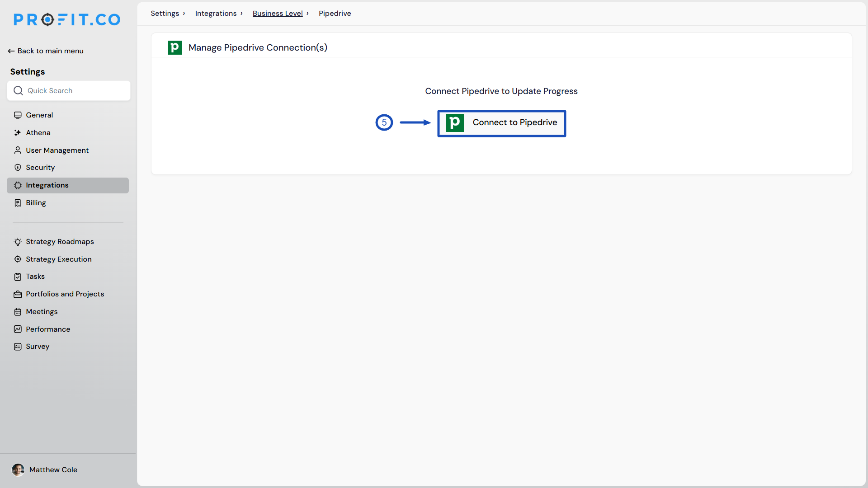Open Strategy Roadmaps settings
The image size is (868, 488).
(x=68, y=242)
